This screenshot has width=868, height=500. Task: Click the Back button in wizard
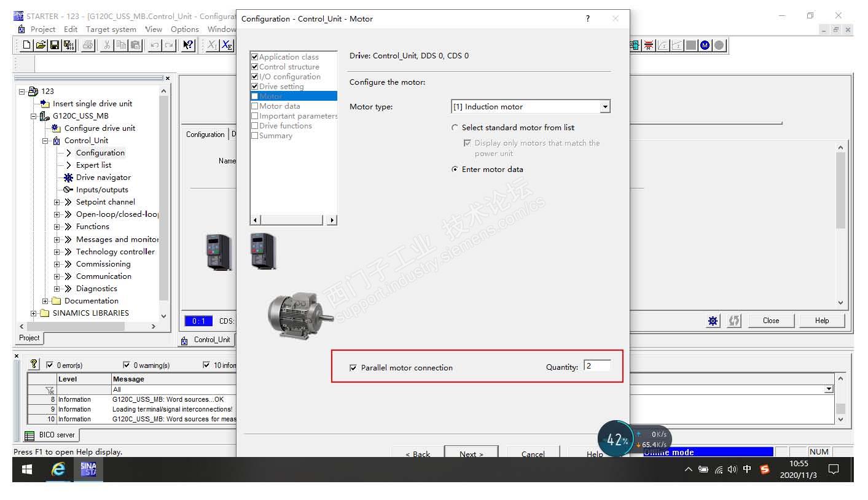tap(418, 453)
